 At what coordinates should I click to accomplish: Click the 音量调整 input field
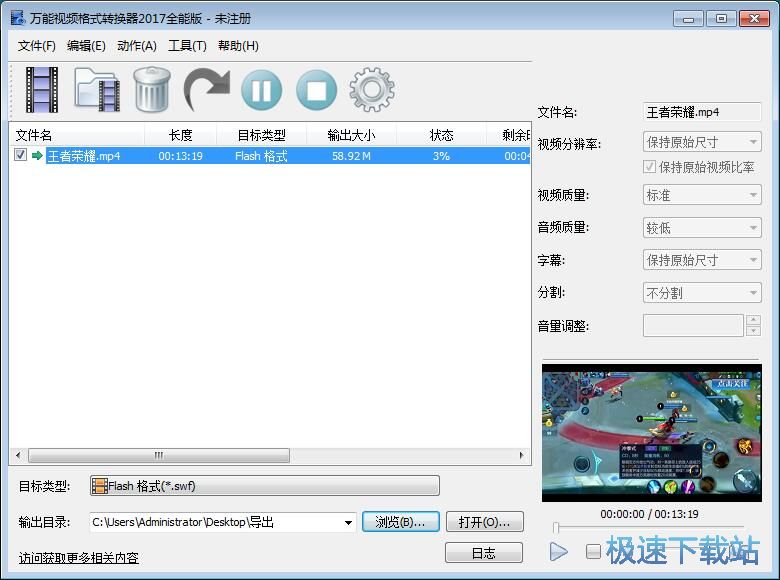coord(693,326)
